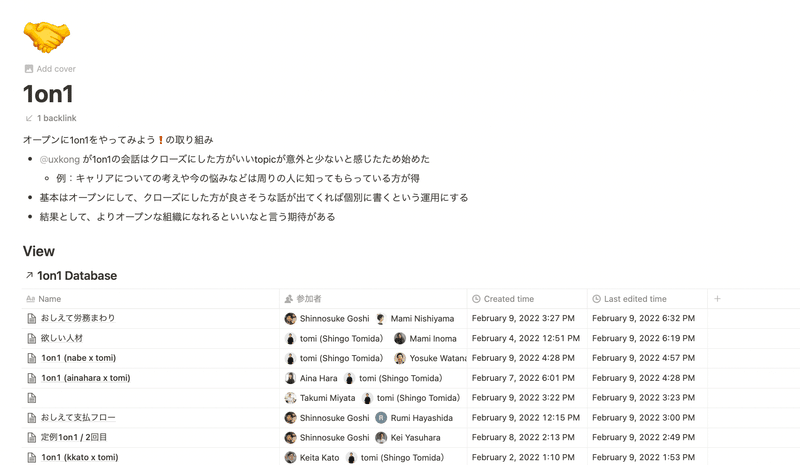Click the arrow icon beside 1on1 Database
The width and height of the screenshot is (800, 465).
(x=29, y=275)
